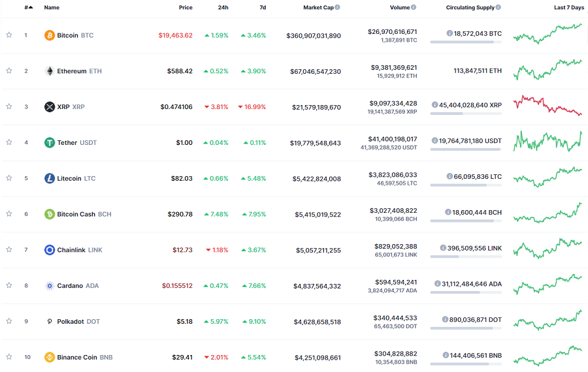Sort by Circulating Supply header
588x372 pixels.
(x=470, y=7)
